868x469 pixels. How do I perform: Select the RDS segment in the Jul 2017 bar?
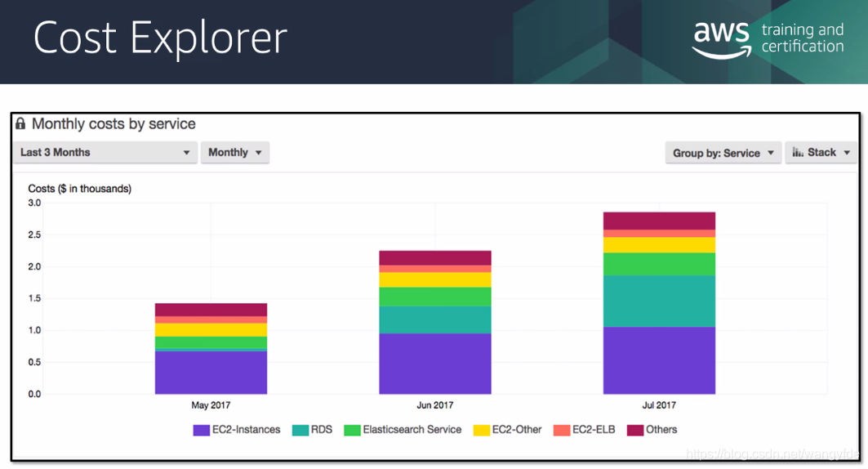(659, 301)
